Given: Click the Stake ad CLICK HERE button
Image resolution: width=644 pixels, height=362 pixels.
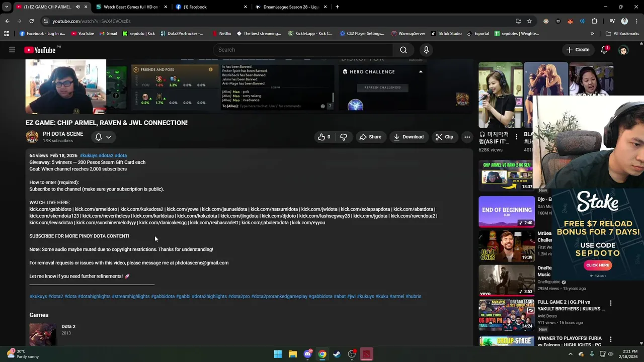Looking at the screenshot, I should [x=598, y=265].
